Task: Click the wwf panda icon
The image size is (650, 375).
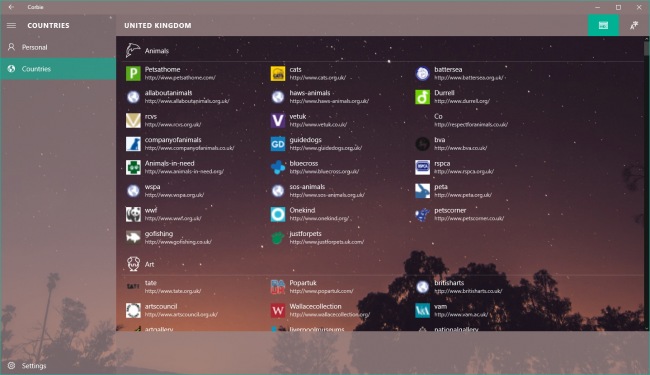Action: (x=133, y=214)
